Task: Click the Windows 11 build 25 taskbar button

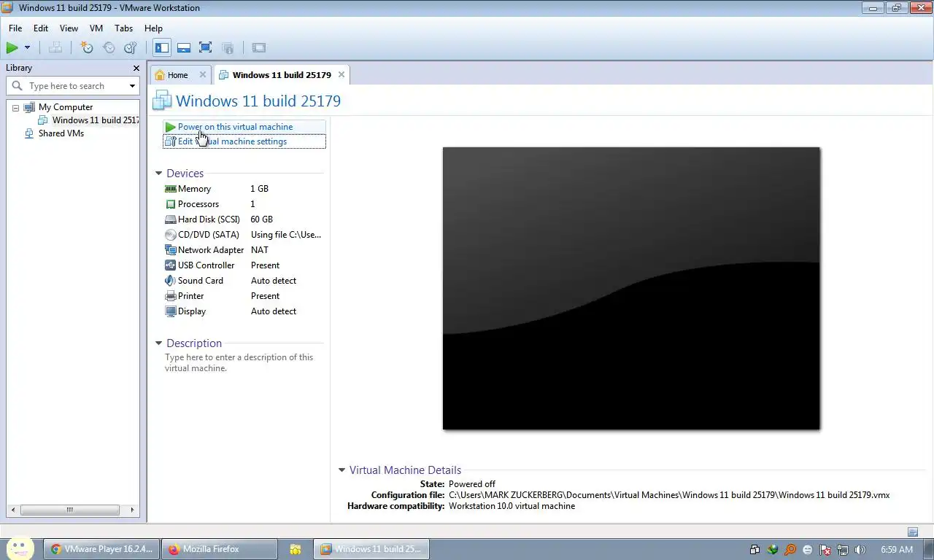Action: point(372,549)
